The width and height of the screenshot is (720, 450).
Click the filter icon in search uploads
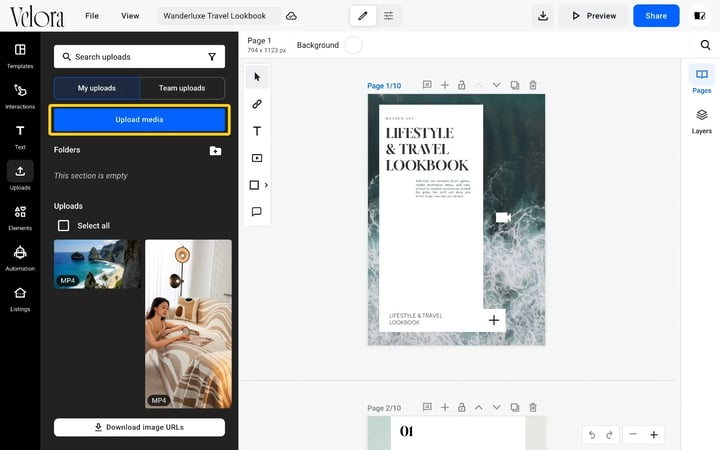pos(212,57)
